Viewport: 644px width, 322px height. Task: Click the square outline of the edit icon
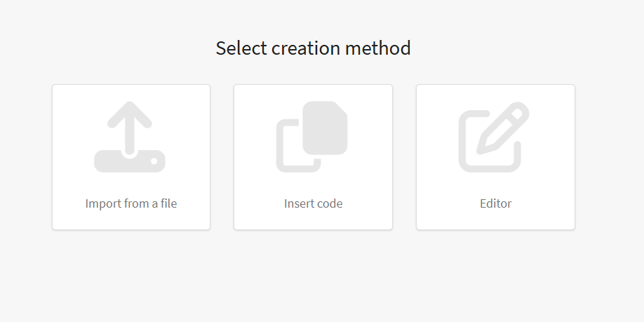pos(490,141)
